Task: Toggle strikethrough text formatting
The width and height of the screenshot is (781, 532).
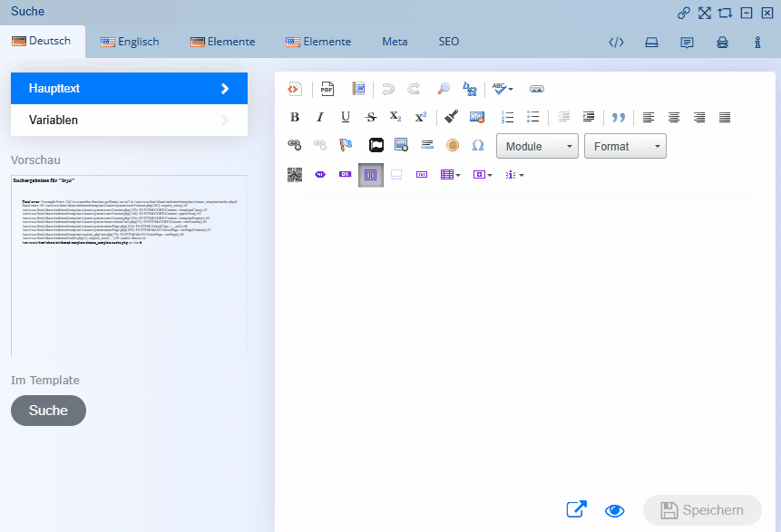Action: pyautogui.click(x=370, y=117)
